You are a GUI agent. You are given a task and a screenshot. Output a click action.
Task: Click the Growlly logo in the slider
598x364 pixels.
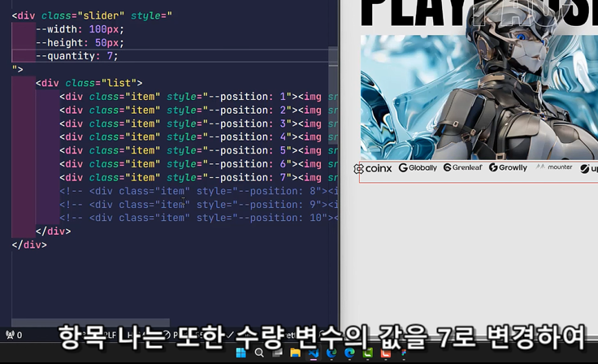click(x=508, y=167)
